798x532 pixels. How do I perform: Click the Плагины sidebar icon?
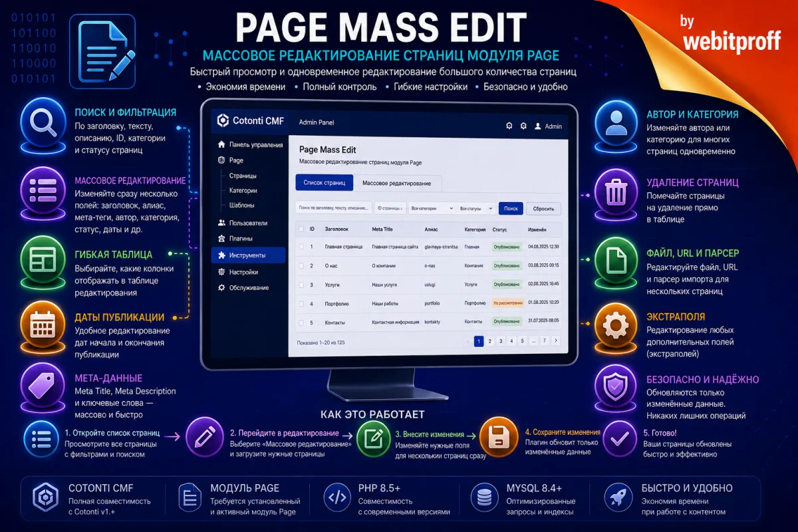pos(221,238)
